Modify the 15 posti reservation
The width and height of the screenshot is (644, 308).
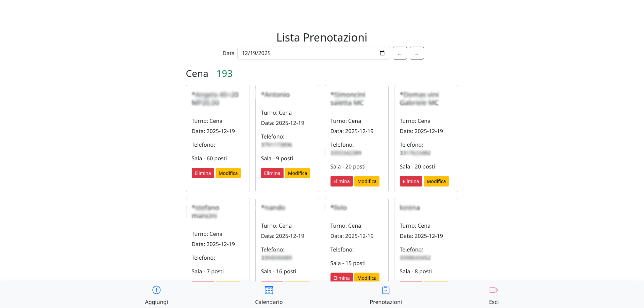(367, 278)
